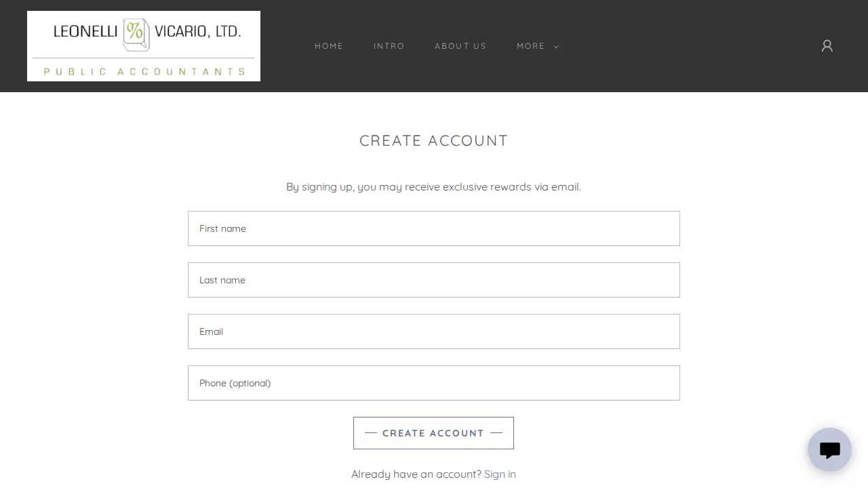Click the exclusive rewards notice text
This screenshot has width=868, height=488.
[x=433, y=186]
